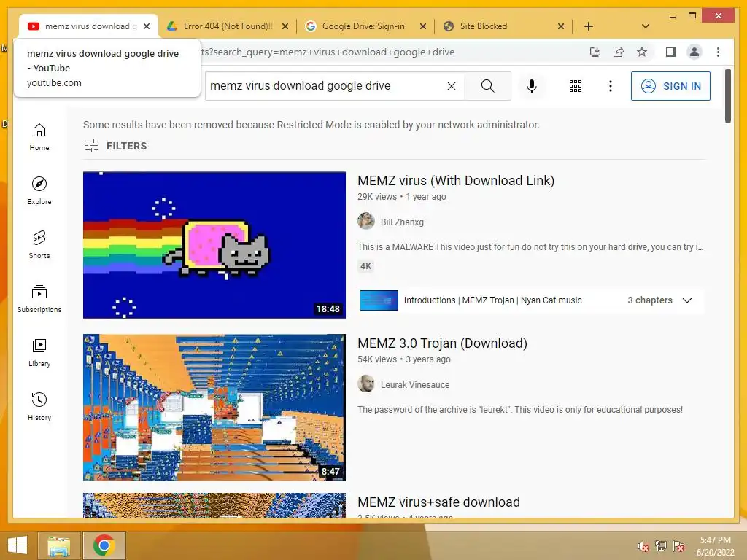Open the Windows Start button

coord(18,545)
